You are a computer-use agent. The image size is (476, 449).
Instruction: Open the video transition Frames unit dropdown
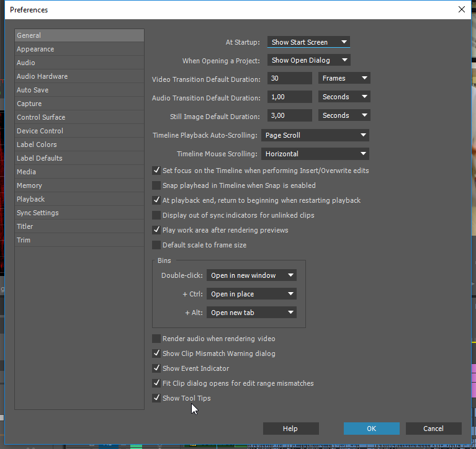344,78
